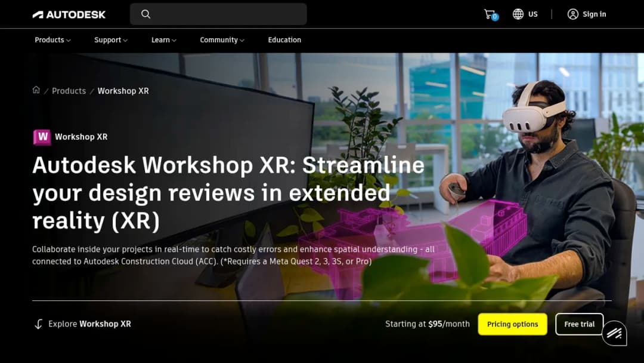Click the home breadcrumb icon

(36, 90)
